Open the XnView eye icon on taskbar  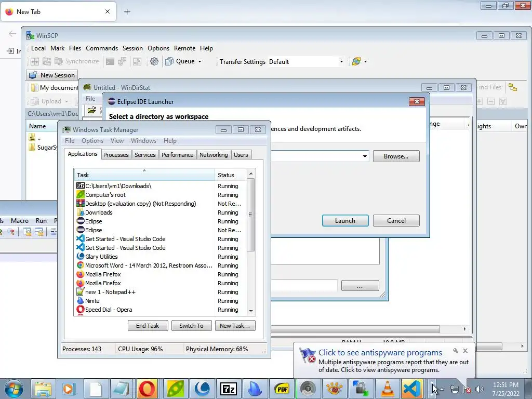pos(334,389)
